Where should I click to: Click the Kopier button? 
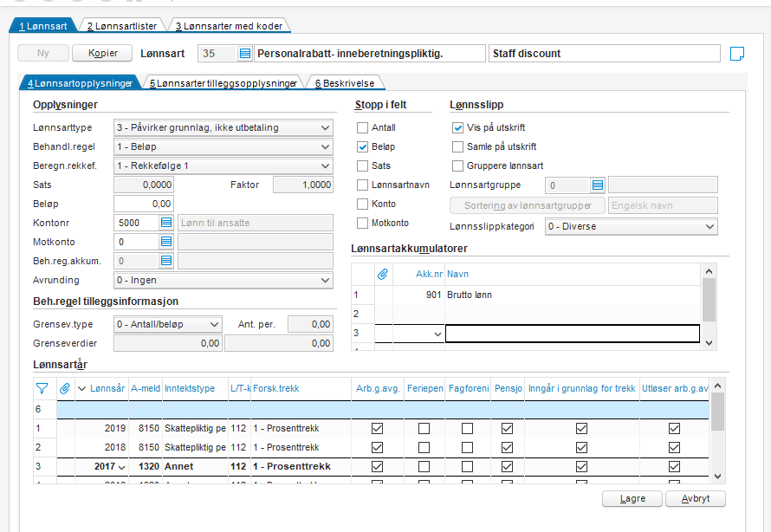point(102,53)
